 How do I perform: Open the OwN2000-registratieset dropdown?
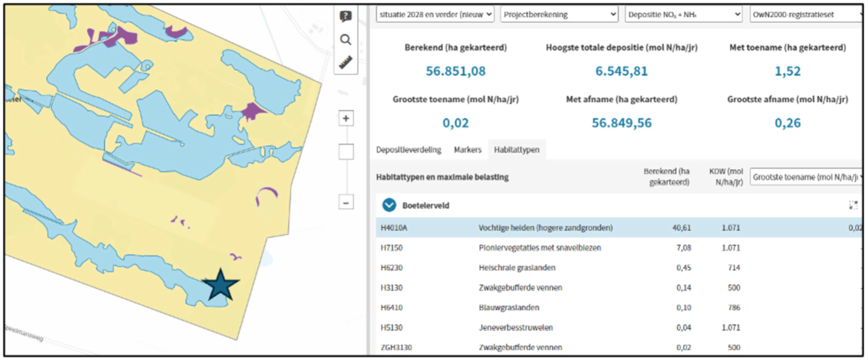(806, 14)
